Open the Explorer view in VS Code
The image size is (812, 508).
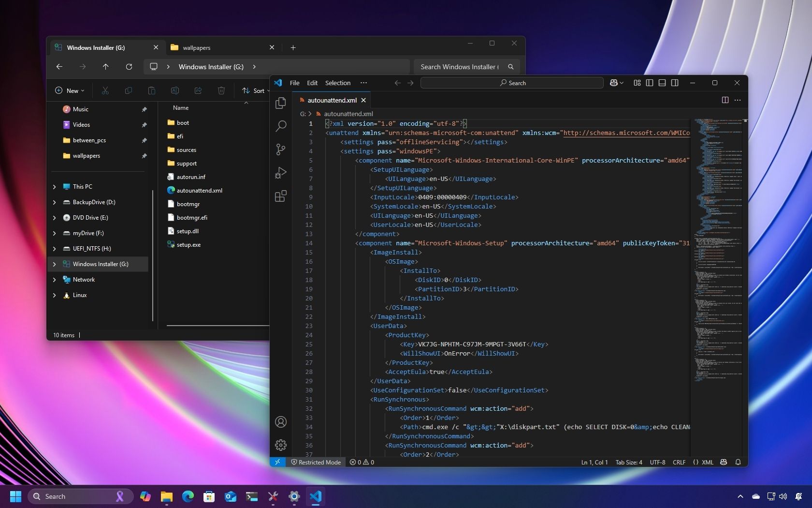pyautogui.click(x=280, y=103)
